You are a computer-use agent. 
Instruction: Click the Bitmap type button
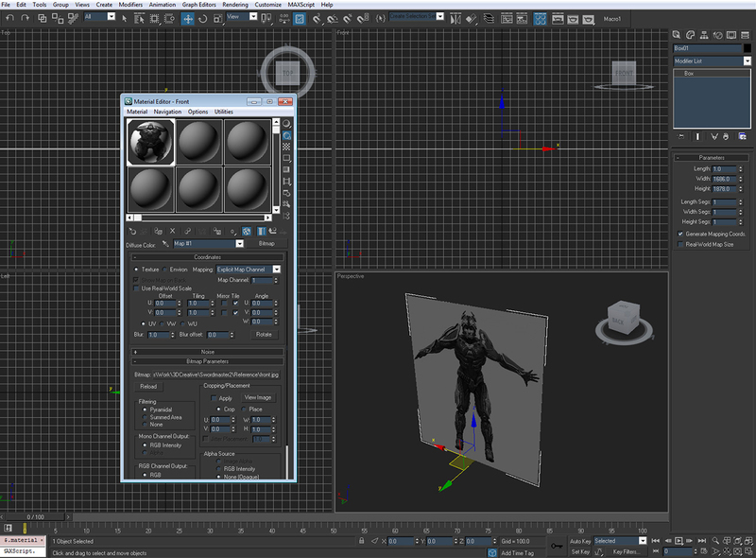266,244
